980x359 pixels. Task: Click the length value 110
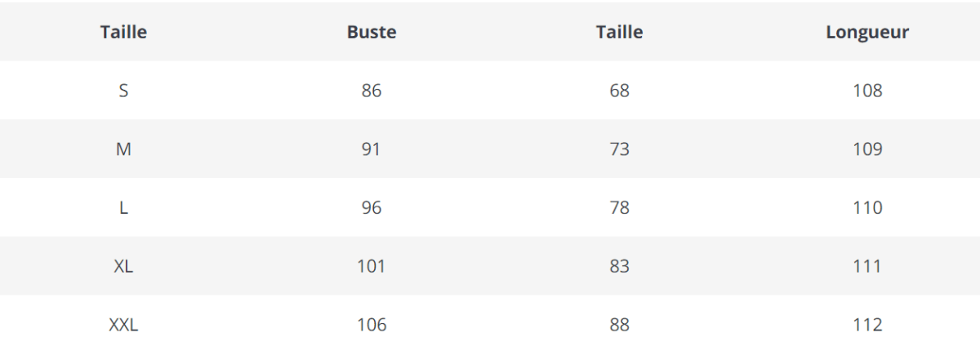[x=867, y=208]
